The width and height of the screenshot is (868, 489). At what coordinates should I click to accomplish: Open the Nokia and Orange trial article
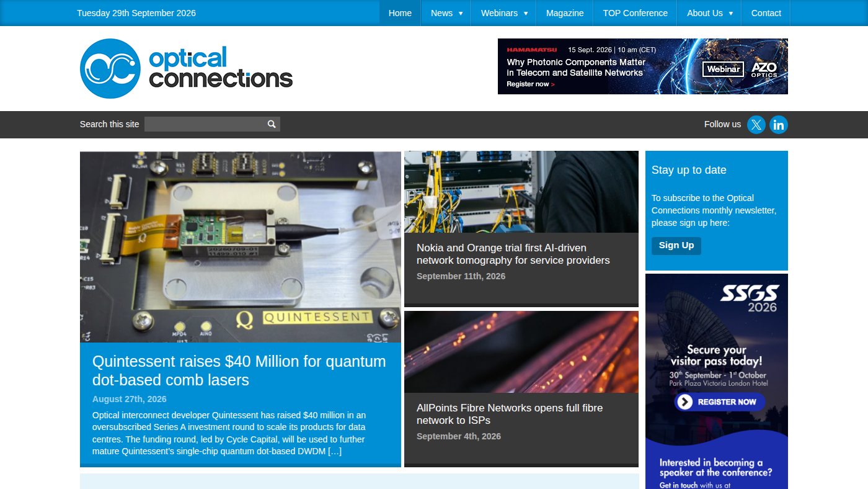[x=513, y=254]
